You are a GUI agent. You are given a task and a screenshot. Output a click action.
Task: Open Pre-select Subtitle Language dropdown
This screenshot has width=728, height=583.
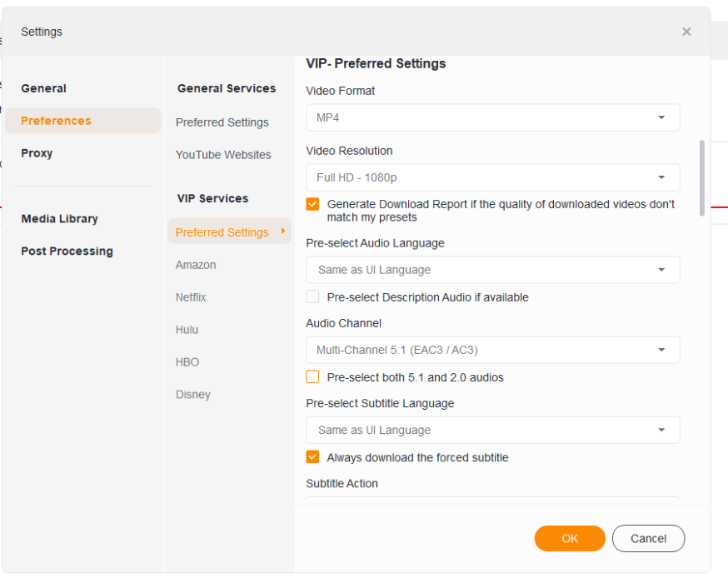pyautogui.click(x=492, y=430)
